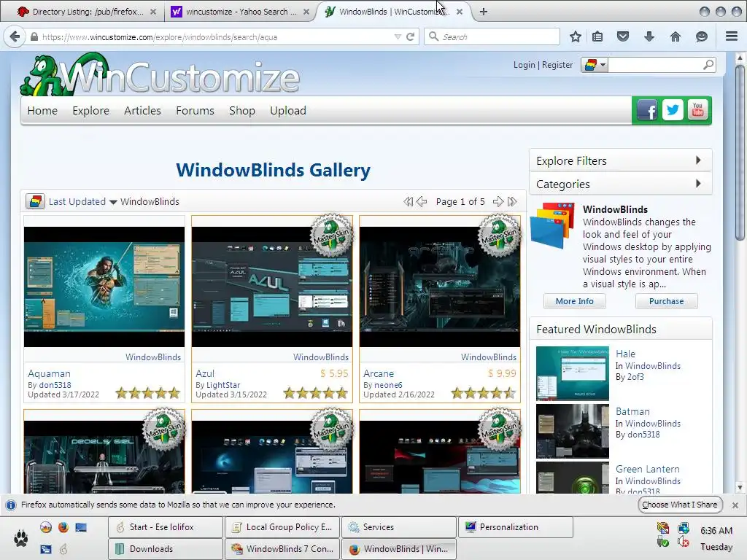747x560 pixels.
Task: Visit WinCustomize Facebook page icon
Action: (x=646, y=110)
